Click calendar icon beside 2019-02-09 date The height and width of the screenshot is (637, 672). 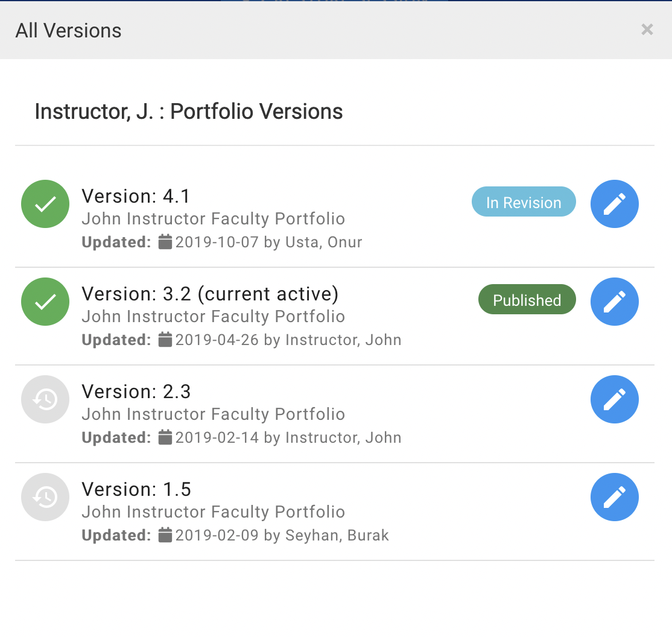[165, 536]
